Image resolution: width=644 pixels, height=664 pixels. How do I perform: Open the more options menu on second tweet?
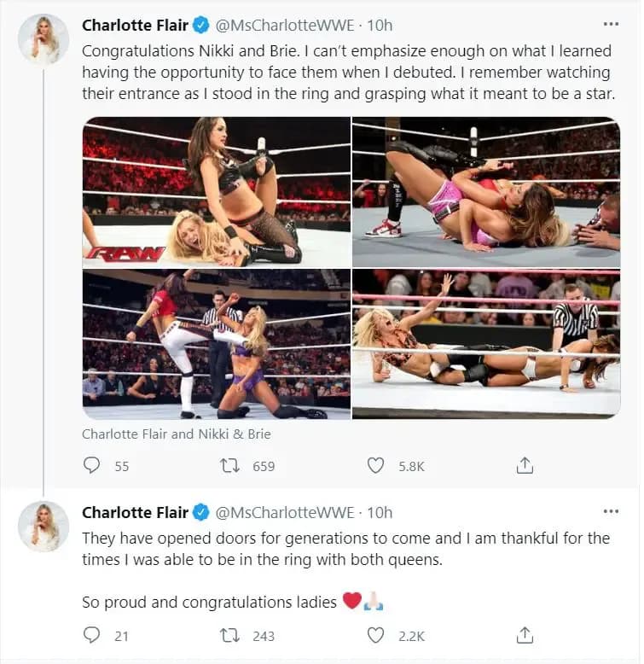pos(611,511)
